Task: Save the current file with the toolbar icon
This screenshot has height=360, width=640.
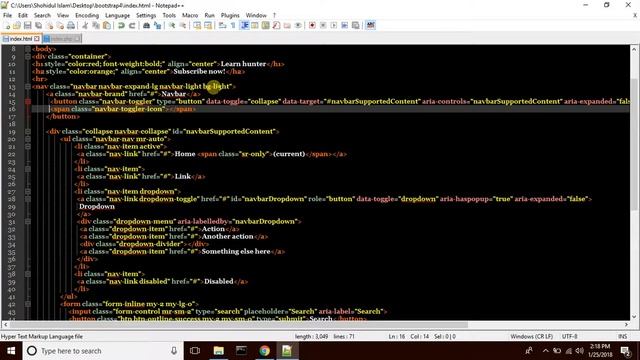Action: pos(27,25)
